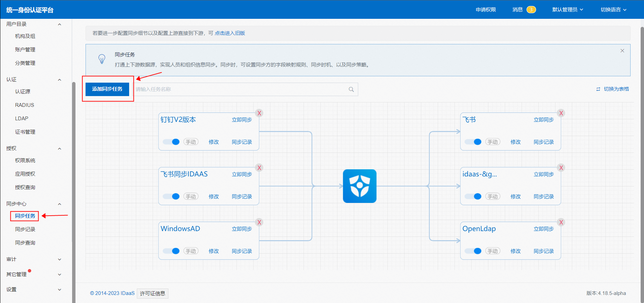Click the X icon on 飞书 card
This screenshot has width=644, height=303.
(561, 113)
